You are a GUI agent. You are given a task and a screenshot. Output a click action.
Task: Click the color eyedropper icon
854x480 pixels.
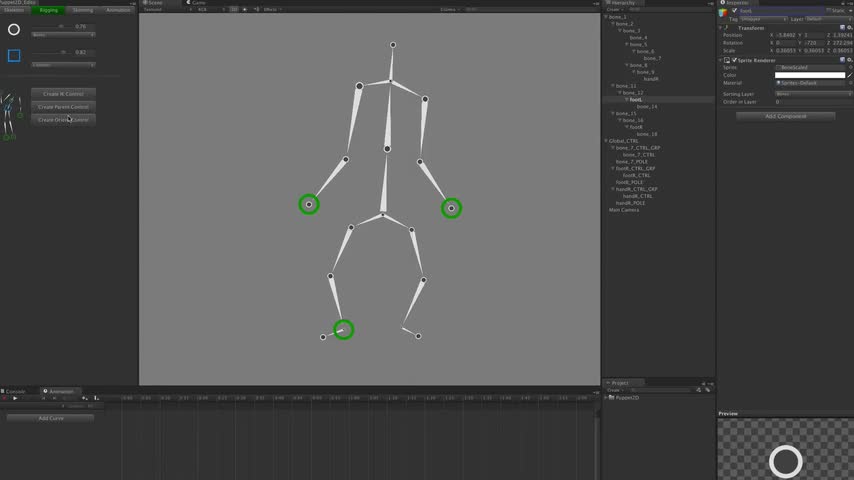[850, 75]
